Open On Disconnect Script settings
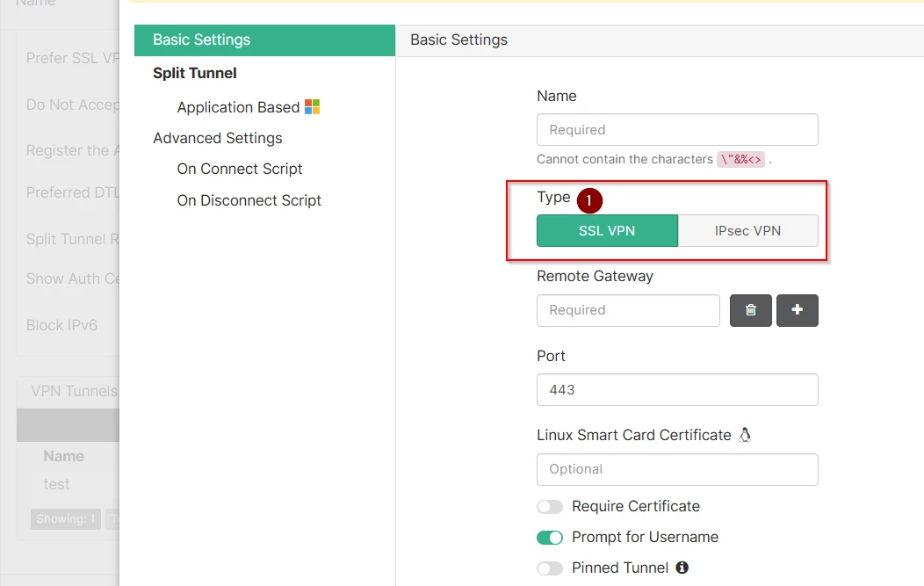Viewport: 924px width, 586px height. pyautogui.click(x=249, y=200)
